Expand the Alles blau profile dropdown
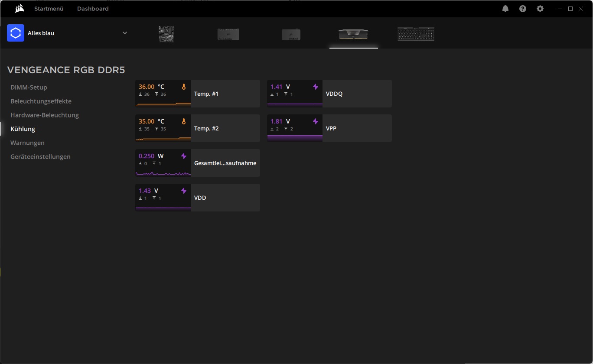593x364 pixels. (x=125, y=33)
